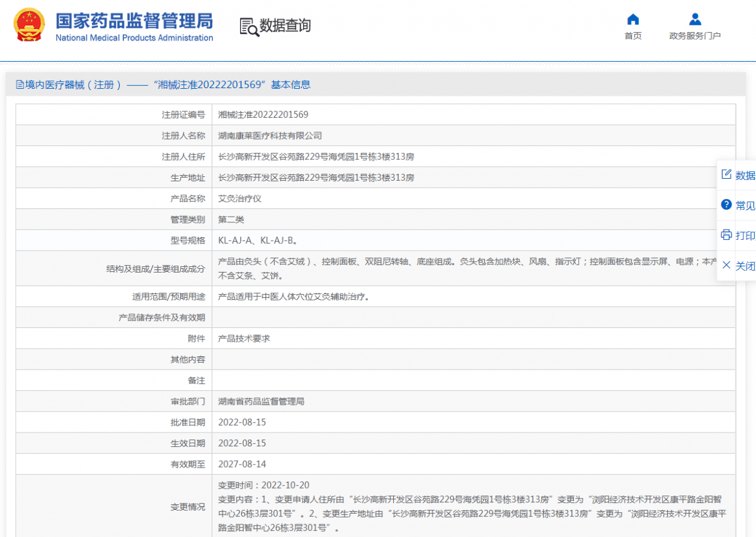Open the 数据查询 heading text
Screen dimensions: 756x537
click(285, 26)
